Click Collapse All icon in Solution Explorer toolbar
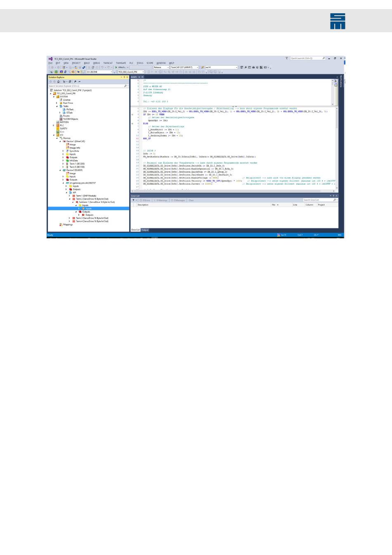The height and width of the screenshot is (555, 392). (x=70, y=81)
